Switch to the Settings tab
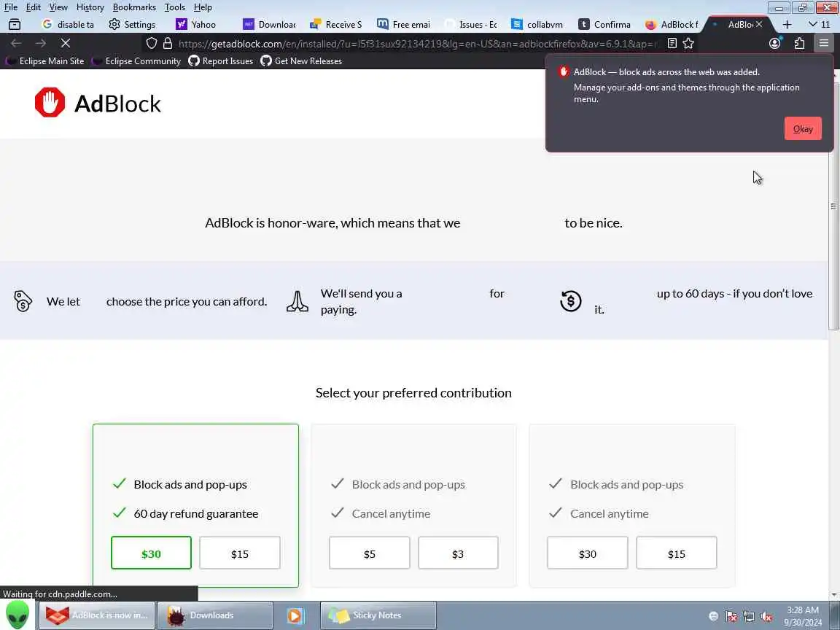Screen dimensions: 840x630 click(132, 24)
